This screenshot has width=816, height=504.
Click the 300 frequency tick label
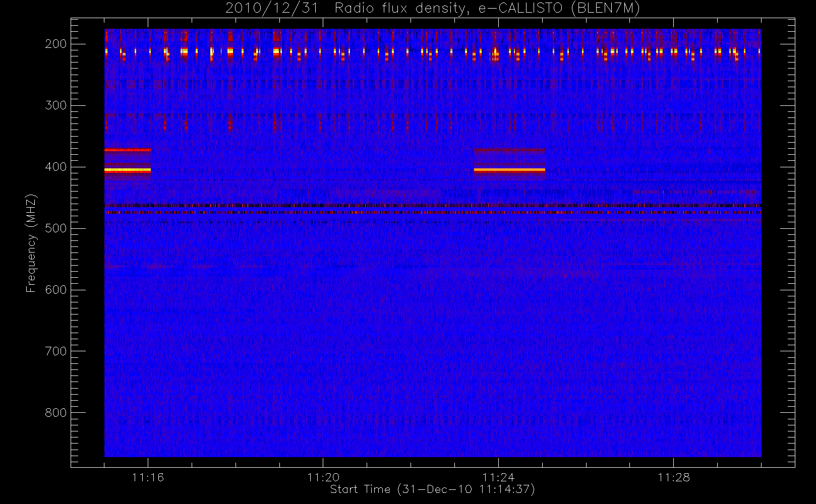(56, 105)
